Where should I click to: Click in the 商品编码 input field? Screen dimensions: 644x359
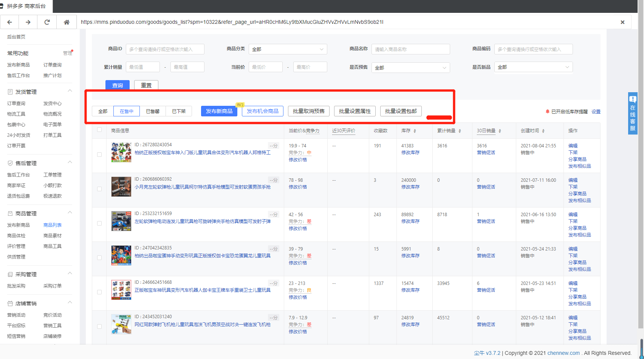coord(534,49)
